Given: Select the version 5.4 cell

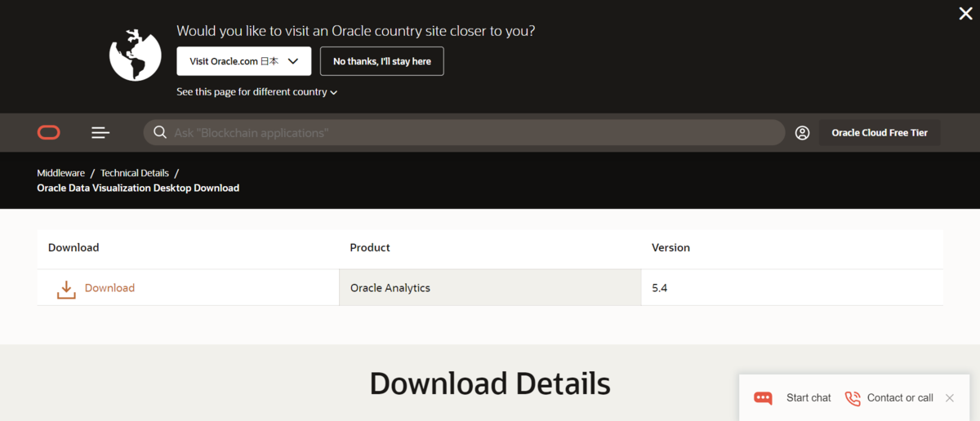Looking at the screenshot, I should [x=792, y=288].
